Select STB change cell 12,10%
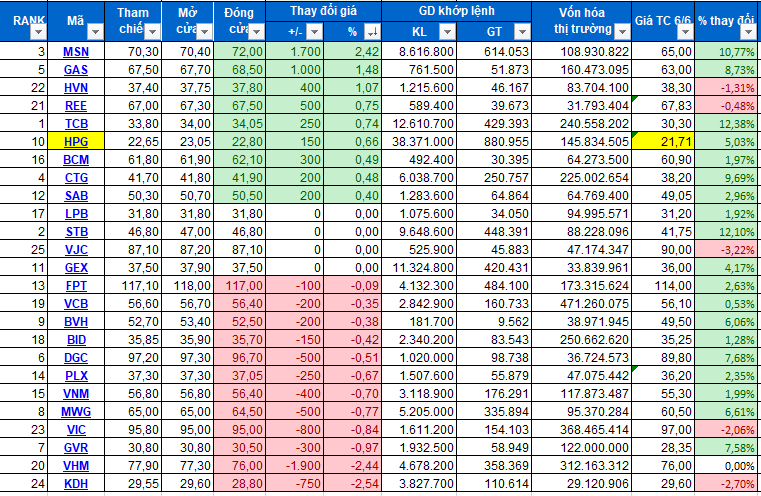The height and width of the screenshot is (496, 761). tap(725, 231)
